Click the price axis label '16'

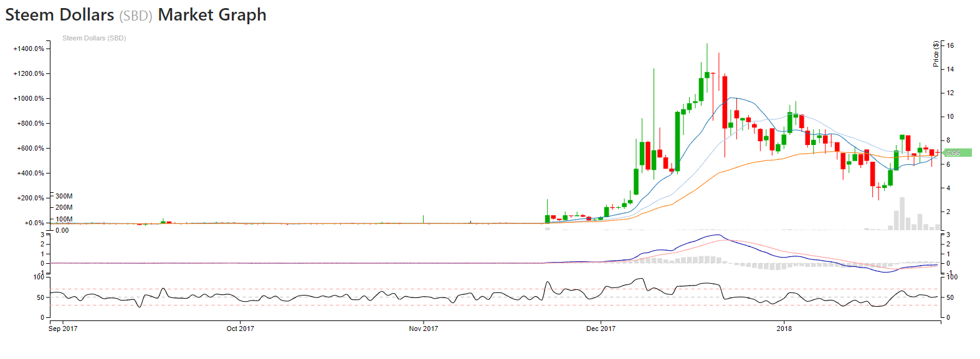[x=950, y=45]
